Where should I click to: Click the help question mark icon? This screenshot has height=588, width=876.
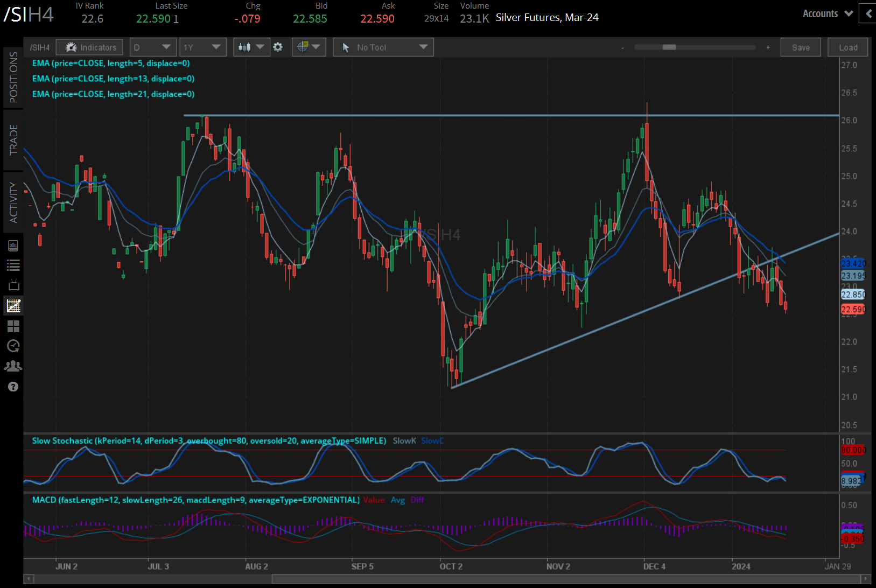(x=13, y=387)
